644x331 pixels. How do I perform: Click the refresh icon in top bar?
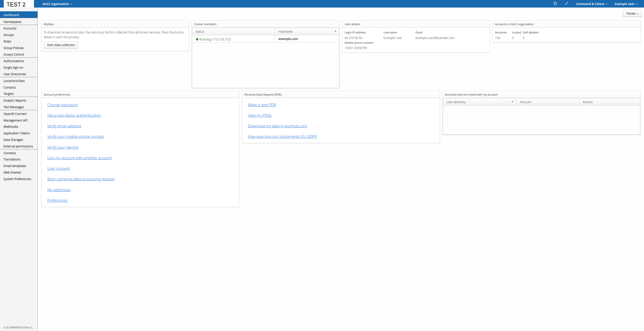tap(555, 4)
